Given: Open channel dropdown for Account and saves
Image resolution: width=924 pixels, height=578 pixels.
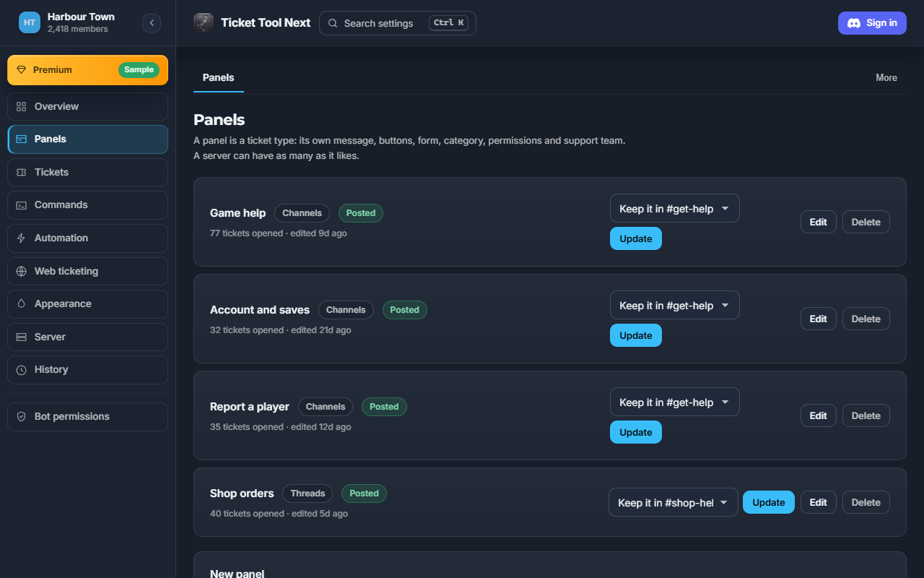Looking at the screenshot, I should coord(675,305).
